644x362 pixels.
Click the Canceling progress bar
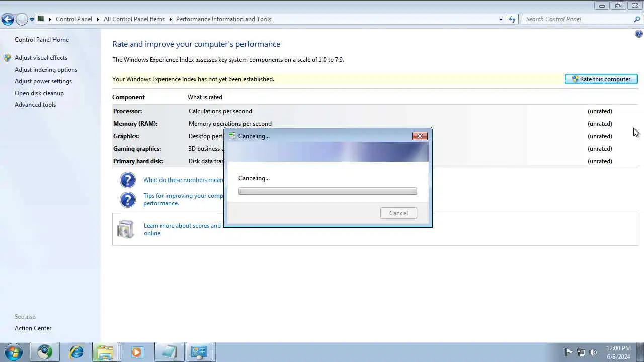click(x=328, y=191)
